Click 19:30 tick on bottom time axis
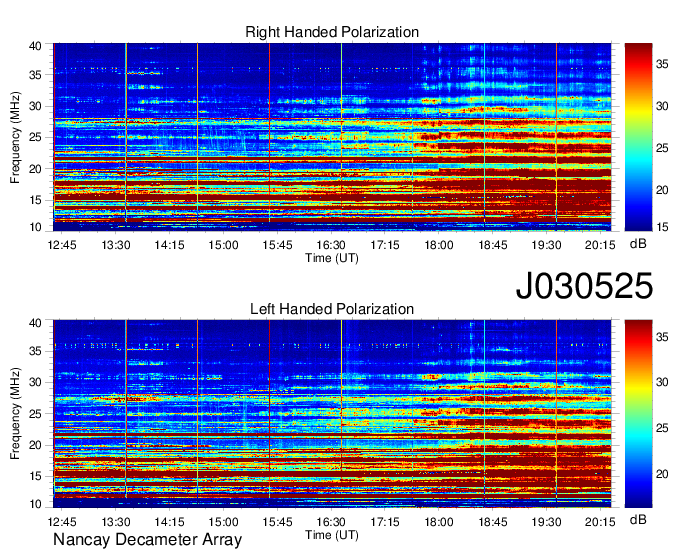 [x=546, y=522]
